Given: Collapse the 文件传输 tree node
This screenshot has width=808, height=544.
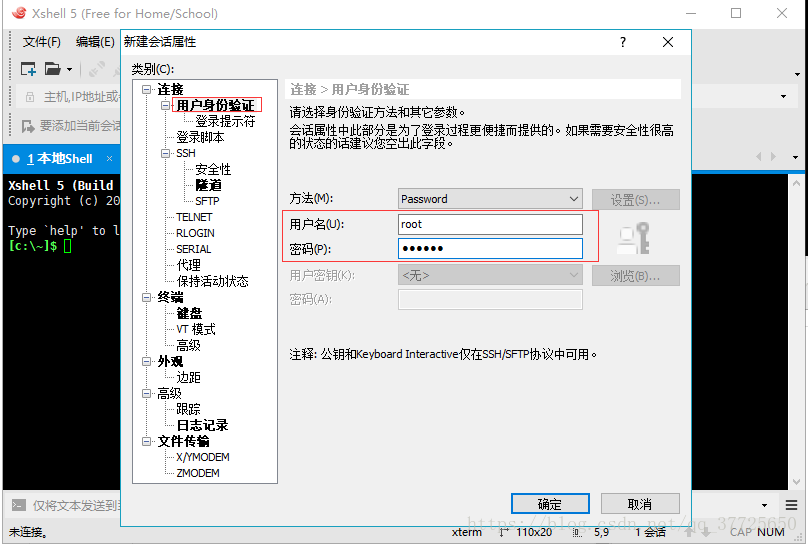Looking at the screenshot, I should point(147,441).
